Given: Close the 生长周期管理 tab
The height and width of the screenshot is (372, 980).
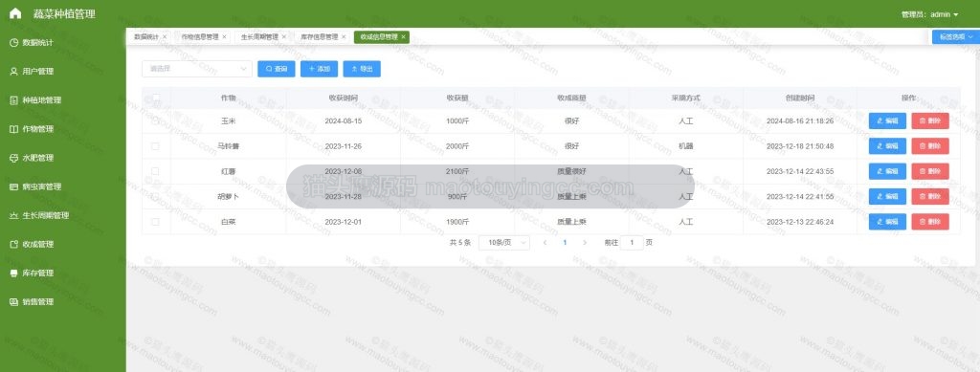Looking at the screenshot, I should click(x=283, y=37).
